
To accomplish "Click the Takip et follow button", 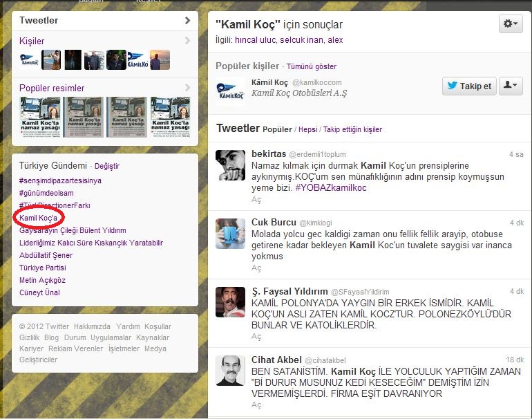I will tap(469, 86).
